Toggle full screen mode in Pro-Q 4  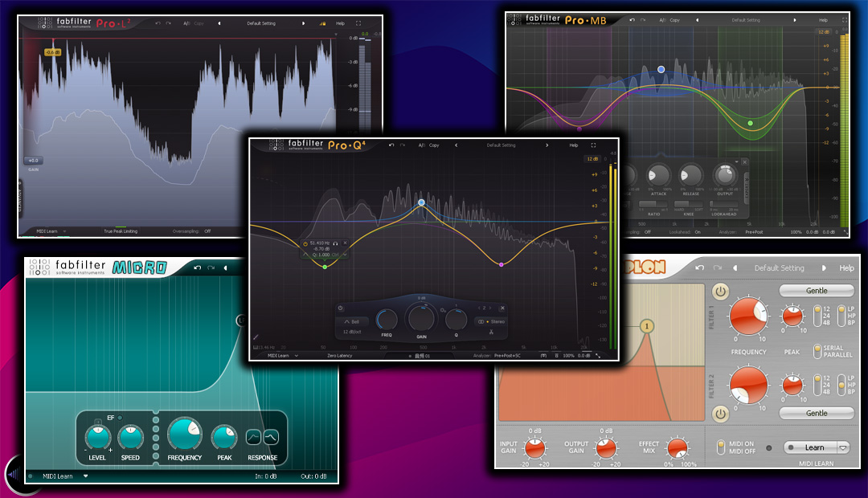593,145
